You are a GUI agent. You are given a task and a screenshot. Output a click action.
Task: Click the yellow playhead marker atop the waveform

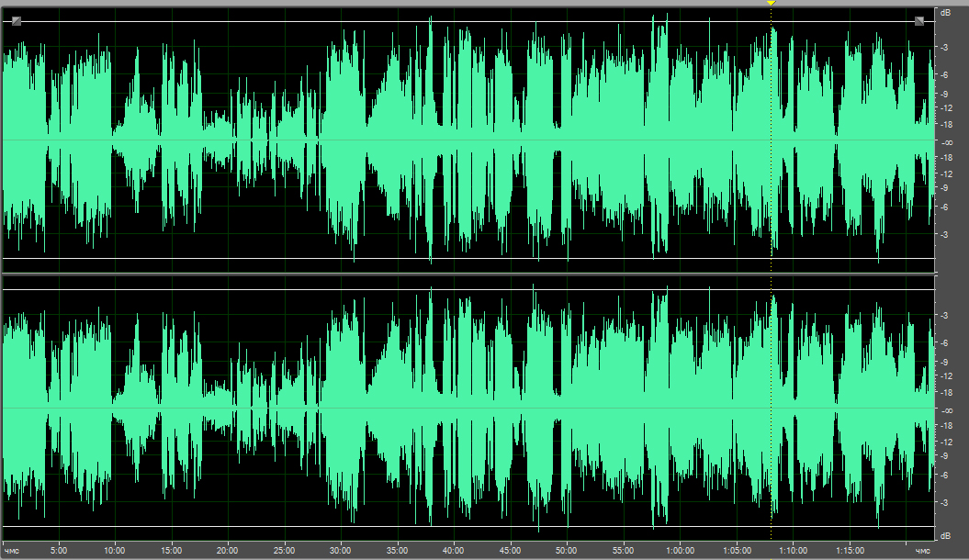coord(772,3)
